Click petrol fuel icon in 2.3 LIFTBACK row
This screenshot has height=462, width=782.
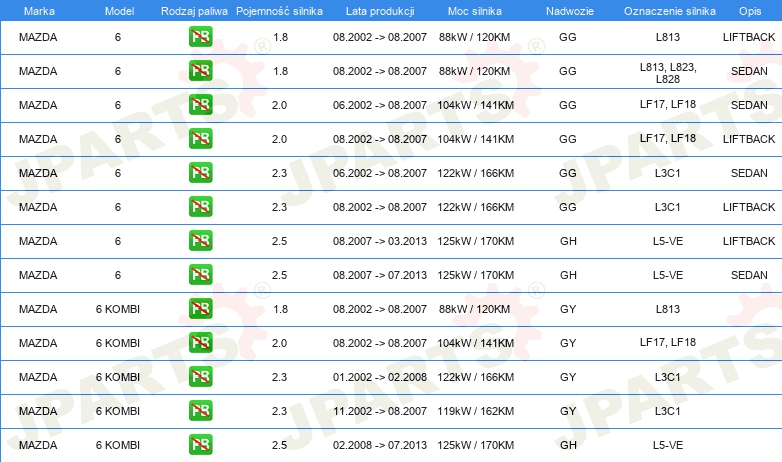(200, 207)
